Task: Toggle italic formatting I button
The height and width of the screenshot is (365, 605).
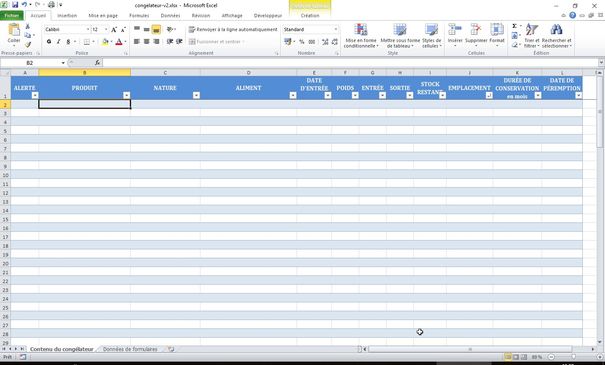Action: [x=58, y=42]
